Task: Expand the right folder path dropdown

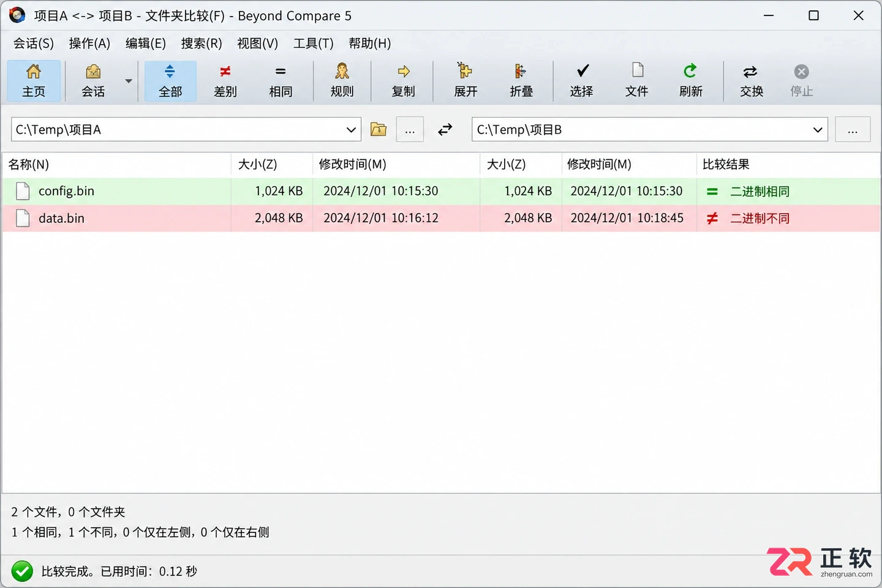Action: [x=818, y=130]
